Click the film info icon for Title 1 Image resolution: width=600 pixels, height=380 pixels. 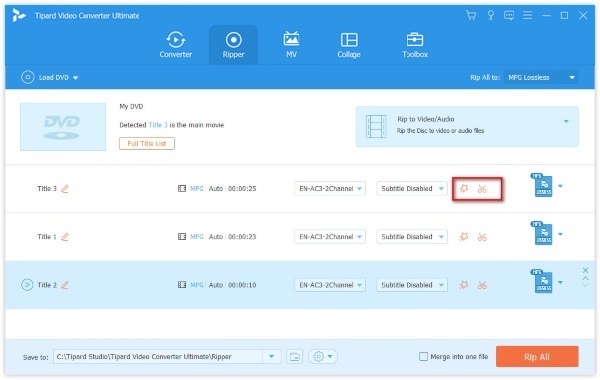point(182,236)
